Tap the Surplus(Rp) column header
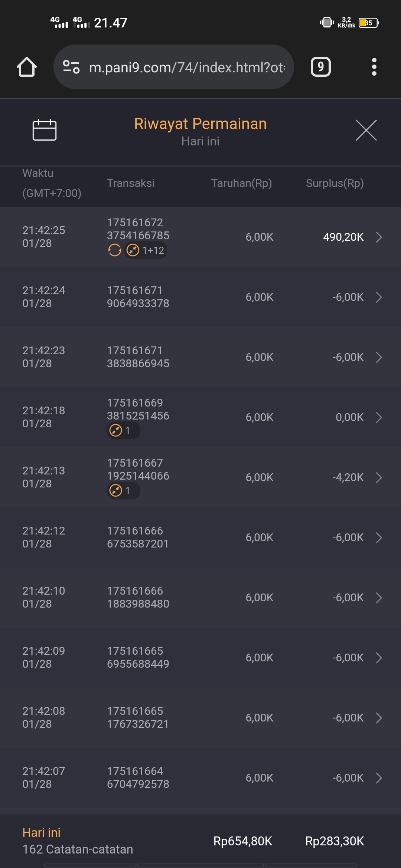This screenshot has width=401, height=868. (x=335, y=183)
